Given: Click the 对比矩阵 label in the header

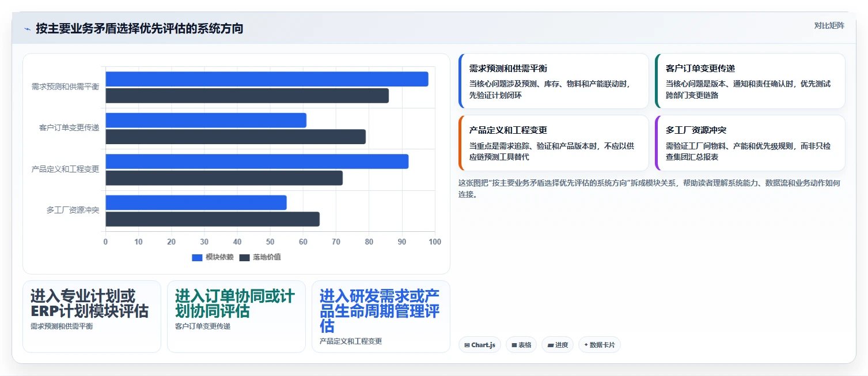Looking at the screenshot, I should click(x=829, y=25).
